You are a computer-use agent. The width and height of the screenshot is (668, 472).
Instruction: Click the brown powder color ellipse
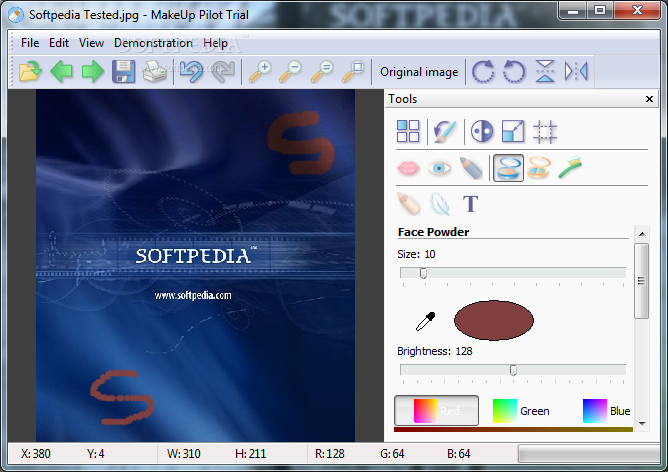tap(494, 320)
